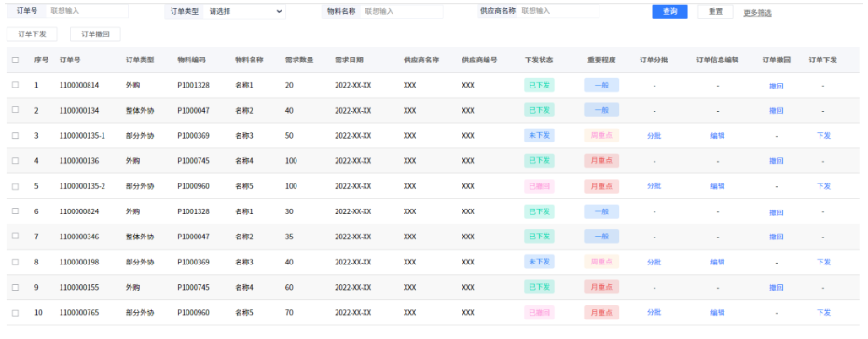Check the box for order 1100000135-2
The height and width of the screenshot is (339, 868).
[15, 186]
